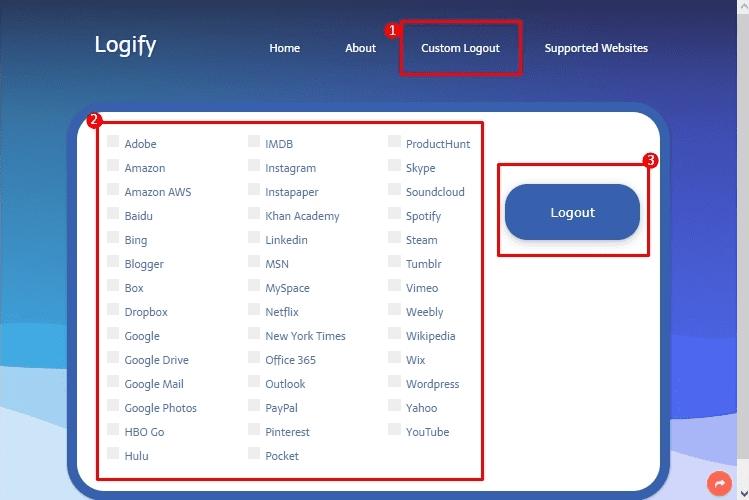The image size is (749, 500).
Task: Open the About page
Action: click(361, 48)
